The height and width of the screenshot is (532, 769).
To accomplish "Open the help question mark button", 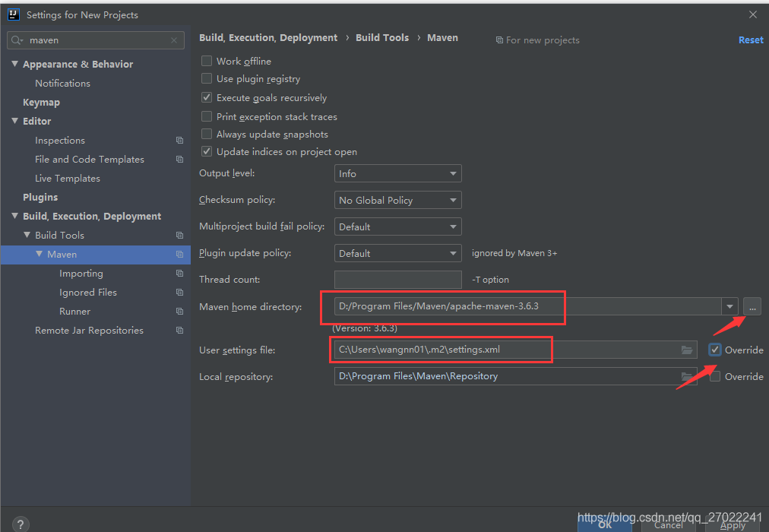I will [x=20, y=524].
